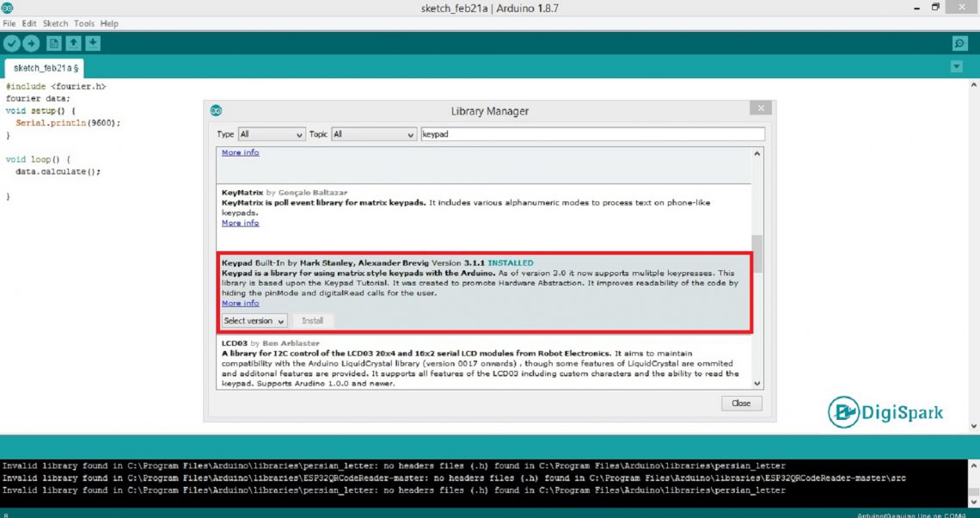Click the library list scroll down arrow
The image size is (980, 518).
757,384
